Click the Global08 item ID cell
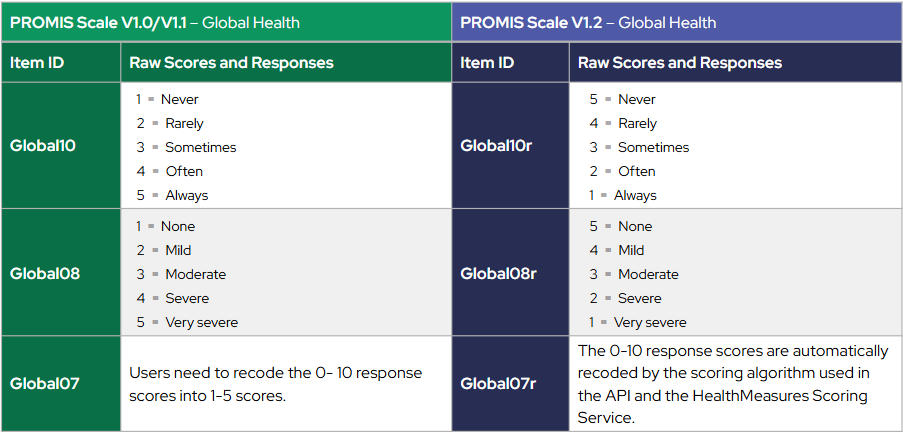903x432 pixels. tap(45, 273)
